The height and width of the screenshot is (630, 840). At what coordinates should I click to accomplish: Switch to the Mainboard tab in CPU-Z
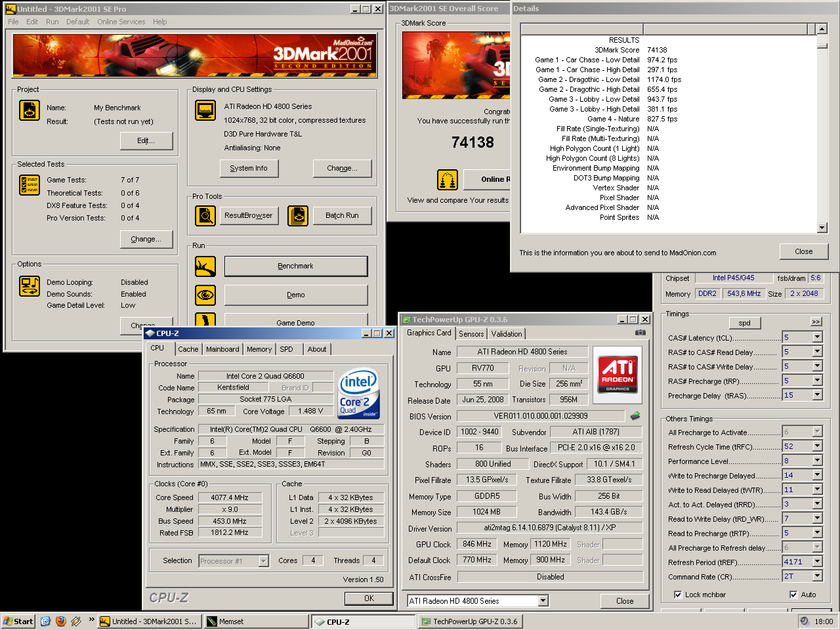[x=222, y=349]
